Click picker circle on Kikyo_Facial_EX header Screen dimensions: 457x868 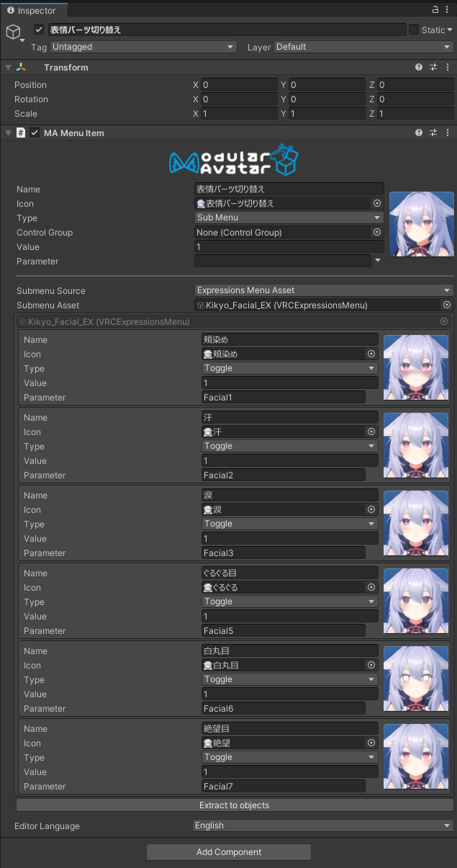tap(444, 321)
